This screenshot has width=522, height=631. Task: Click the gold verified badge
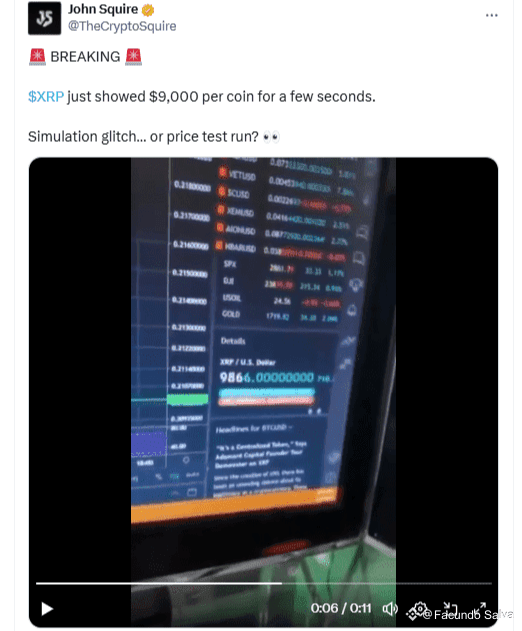pyautogui.click(x=148, y=10)
